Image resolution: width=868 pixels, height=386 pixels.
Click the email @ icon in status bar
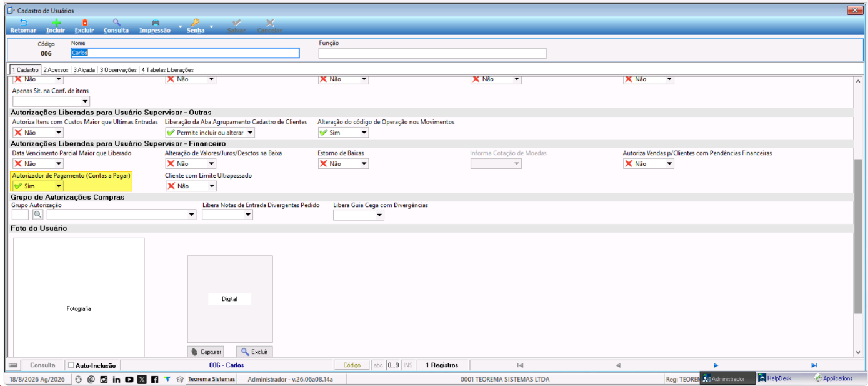(91, 379)
